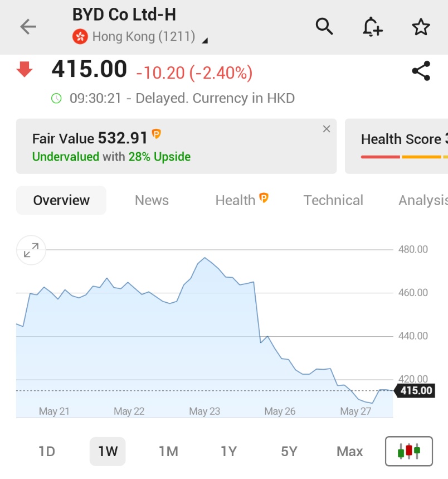Add BYD to watchlist with star

pyautogui.click(x=421, y=27)
